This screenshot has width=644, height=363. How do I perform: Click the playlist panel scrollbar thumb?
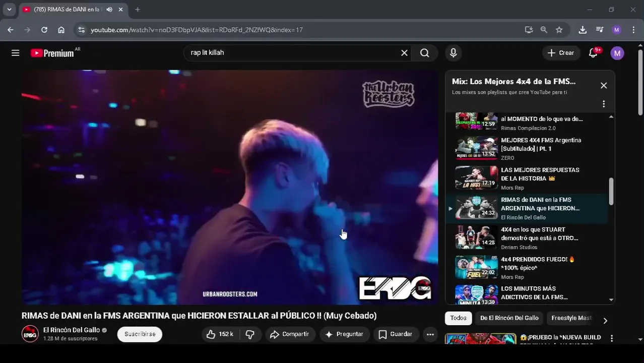click(611, 191)
